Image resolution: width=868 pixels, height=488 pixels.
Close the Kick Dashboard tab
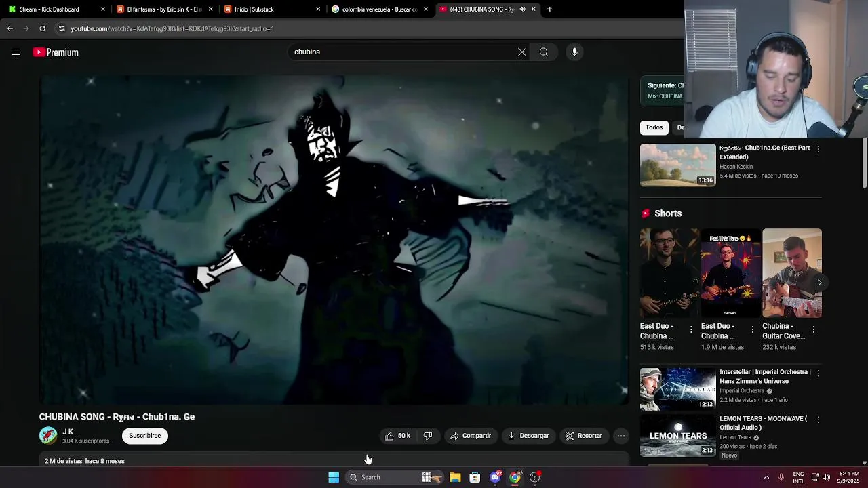pyautogui.click(x=103, y=9)
